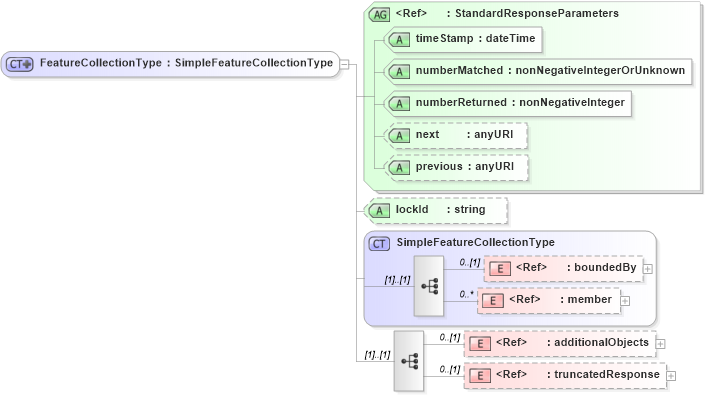Click the A icon beside numberReturned
This screenshot has width=706, height=395.
pos(398,104)
